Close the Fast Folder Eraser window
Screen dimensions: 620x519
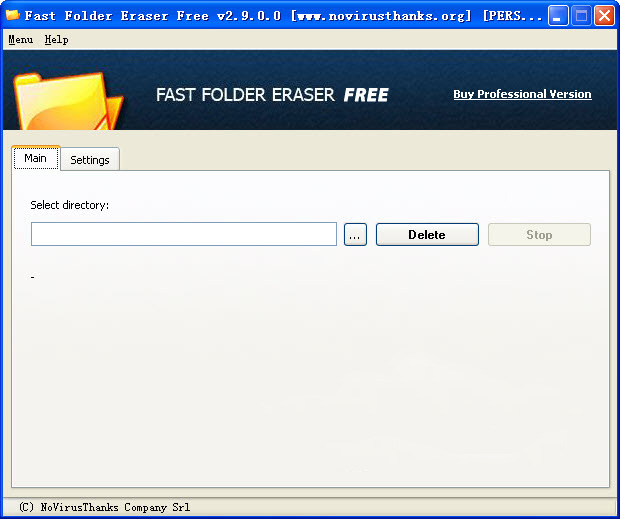tap(604, 16)
